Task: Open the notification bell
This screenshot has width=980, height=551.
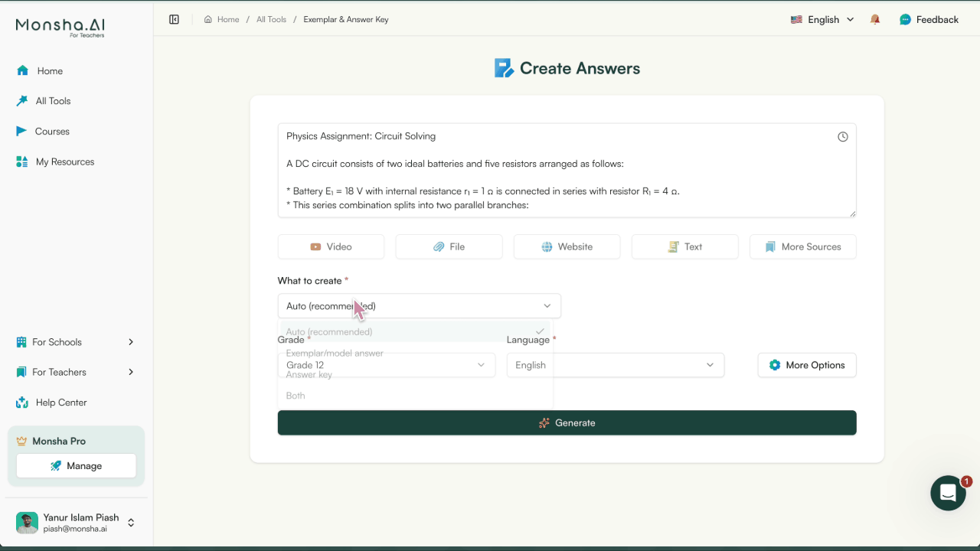Action: pos(875,19)
